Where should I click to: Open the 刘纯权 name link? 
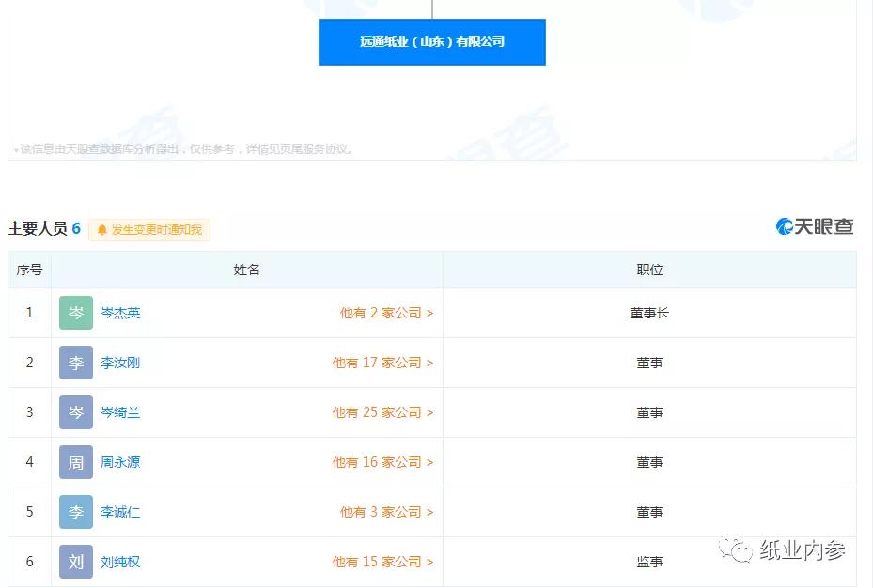coord(120,562)
